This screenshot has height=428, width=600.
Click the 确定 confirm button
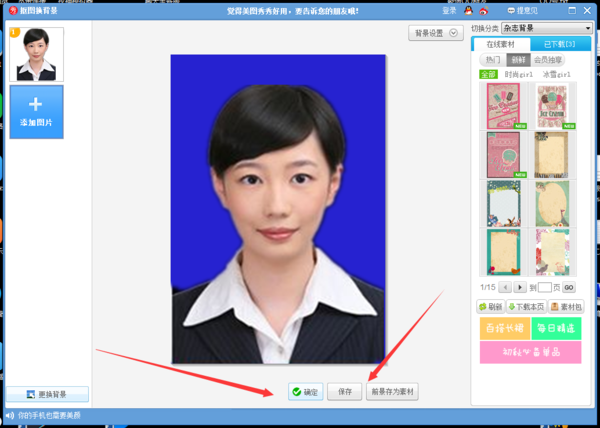coord(305,392)
